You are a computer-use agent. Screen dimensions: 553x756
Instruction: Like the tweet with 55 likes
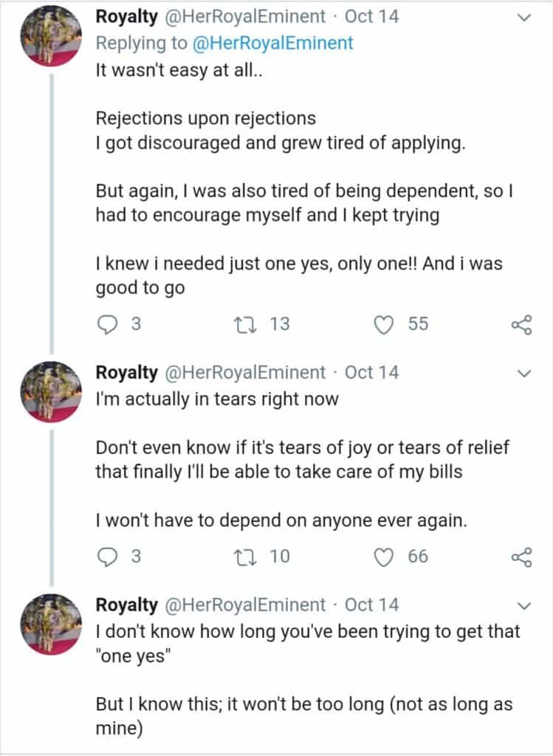pyautogui.click(x=384, y=324)
